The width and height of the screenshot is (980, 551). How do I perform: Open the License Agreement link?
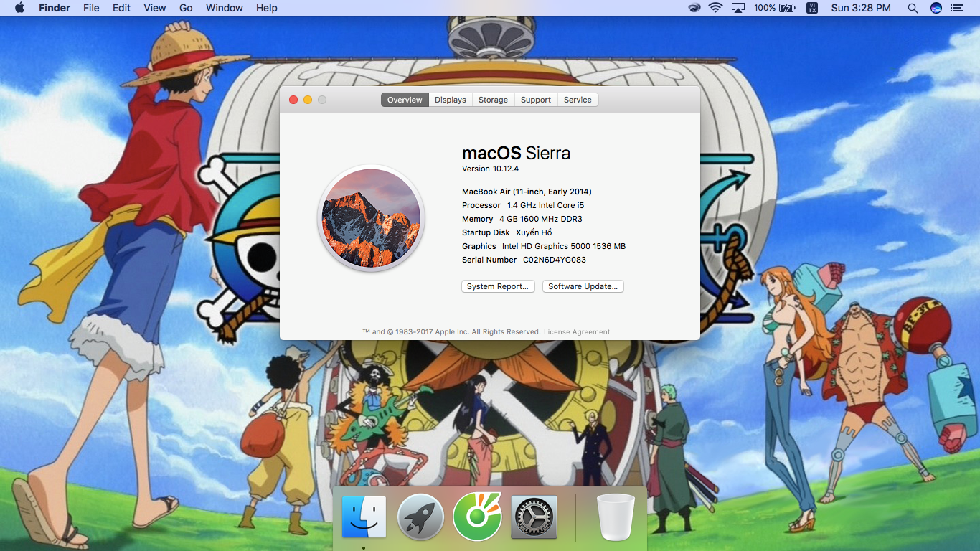pyautogui.click(x=577, y=332)
